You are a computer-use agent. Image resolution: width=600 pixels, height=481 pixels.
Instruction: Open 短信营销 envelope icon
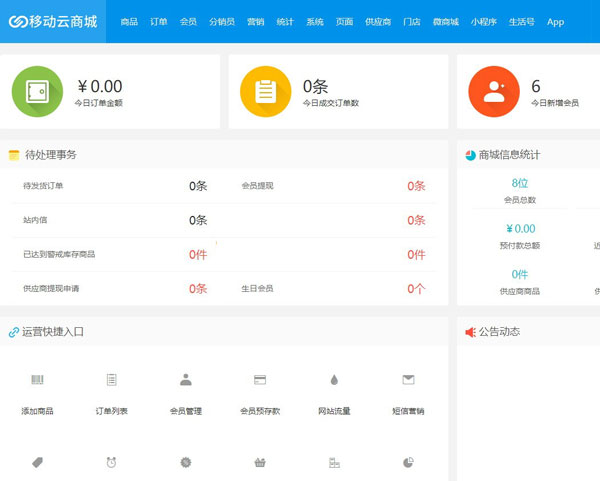(408, 380)
